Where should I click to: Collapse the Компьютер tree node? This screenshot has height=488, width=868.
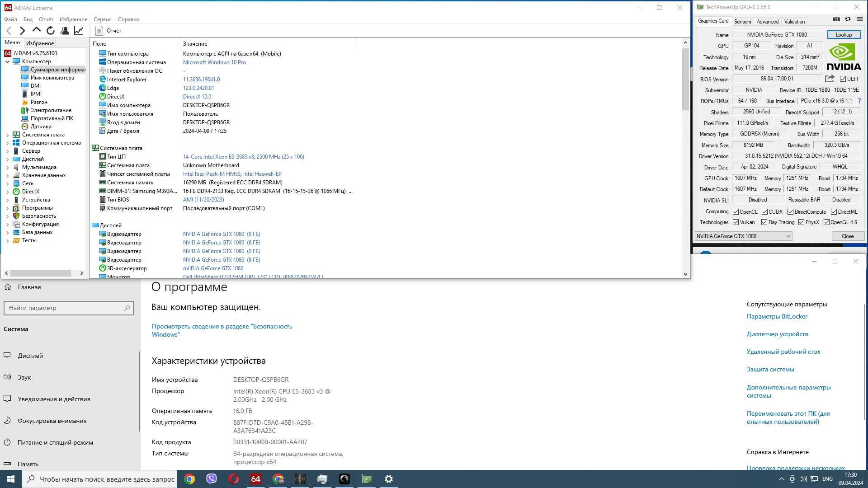pos(7,61)
